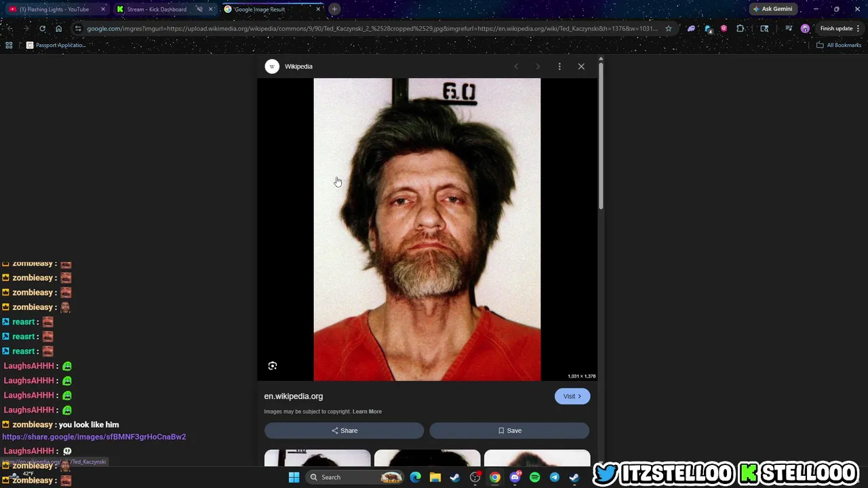Click the address bar URL
The image size is (868, 488).
coord(372,28)
